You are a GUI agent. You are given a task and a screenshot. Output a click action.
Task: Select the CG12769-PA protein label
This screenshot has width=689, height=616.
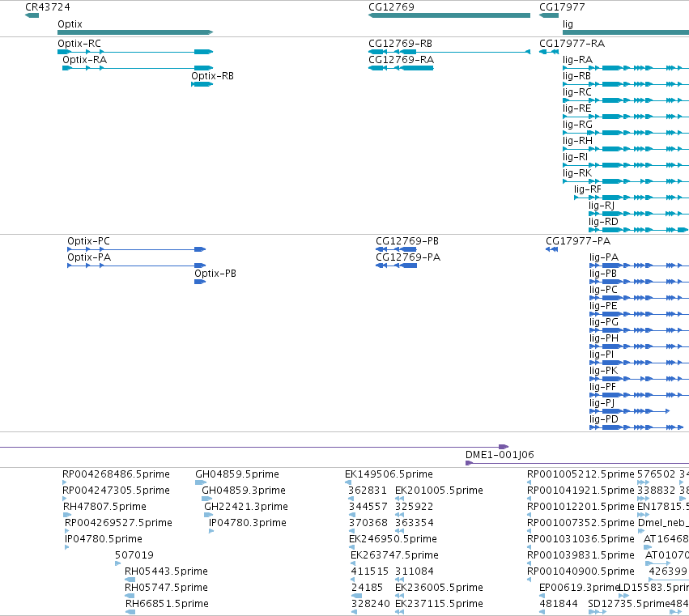tap(408, 257)
